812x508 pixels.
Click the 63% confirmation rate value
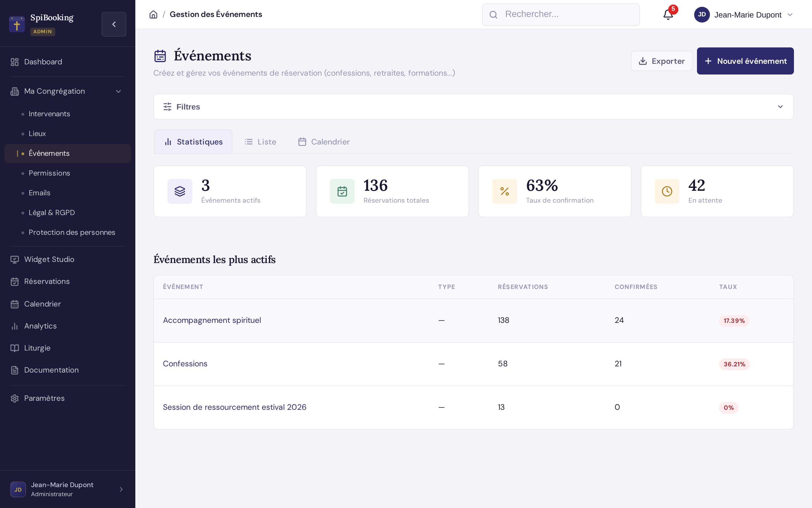[x=542, y=185]
